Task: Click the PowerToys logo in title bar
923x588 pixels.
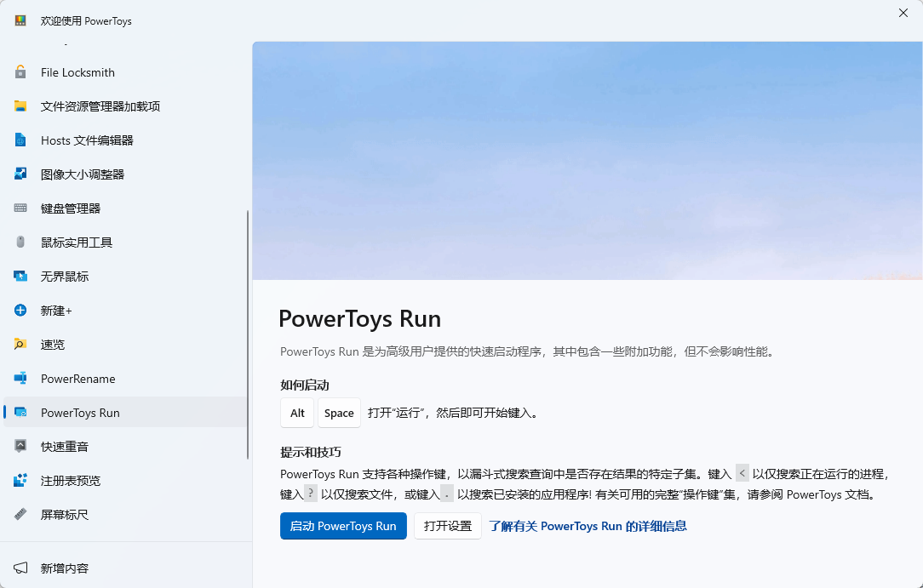Action: click(20, 20)
